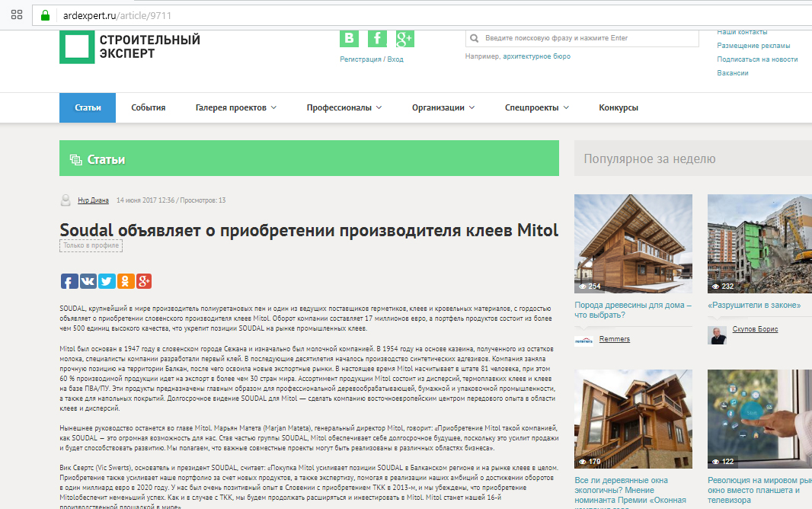Open the Facebook header icon
Viewport: 812px width, 509px height.
(377, 38)
